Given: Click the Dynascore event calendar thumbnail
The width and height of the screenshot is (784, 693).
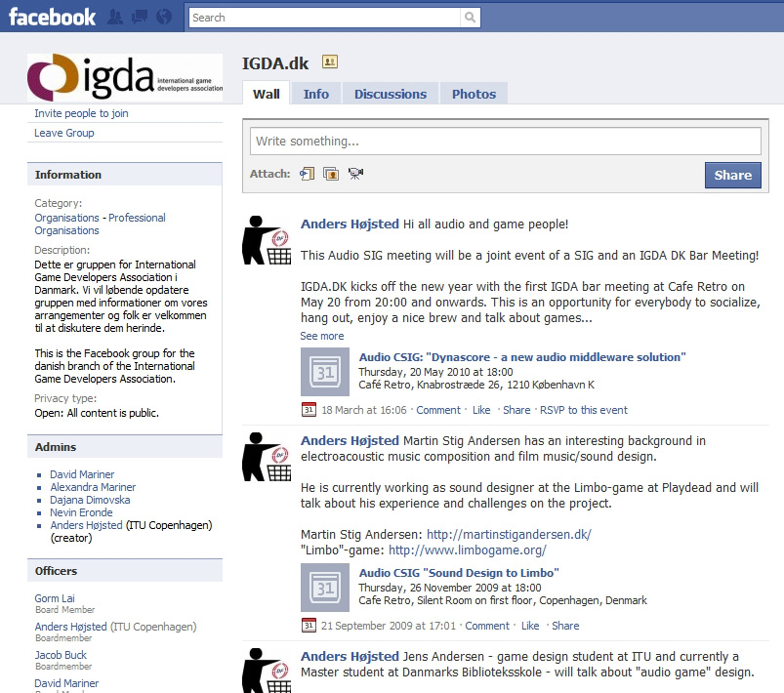Looking at the screenshot, I should click(325, 372).
